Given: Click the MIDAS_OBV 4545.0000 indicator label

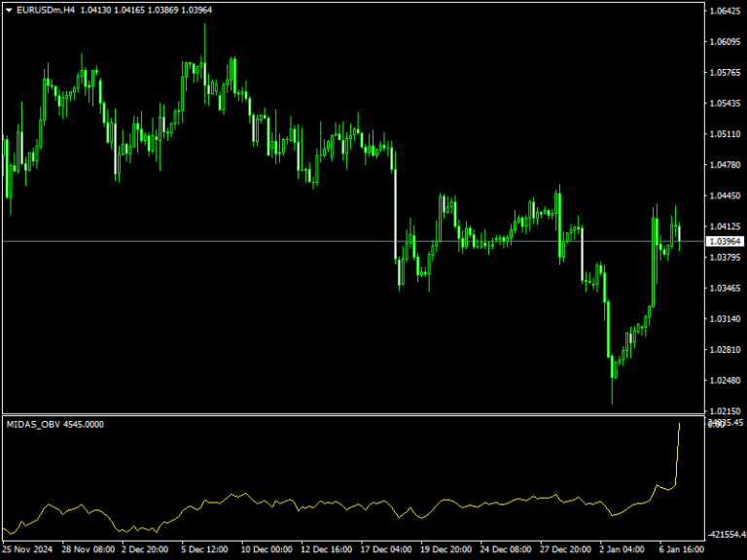Looking at the screenshot, I should [x=54, y=424].
